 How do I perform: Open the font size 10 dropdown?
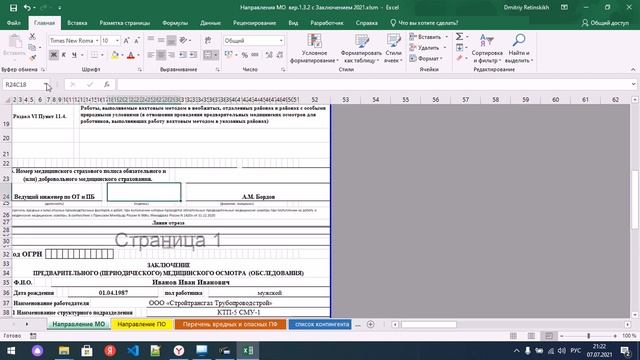[117, 40]
